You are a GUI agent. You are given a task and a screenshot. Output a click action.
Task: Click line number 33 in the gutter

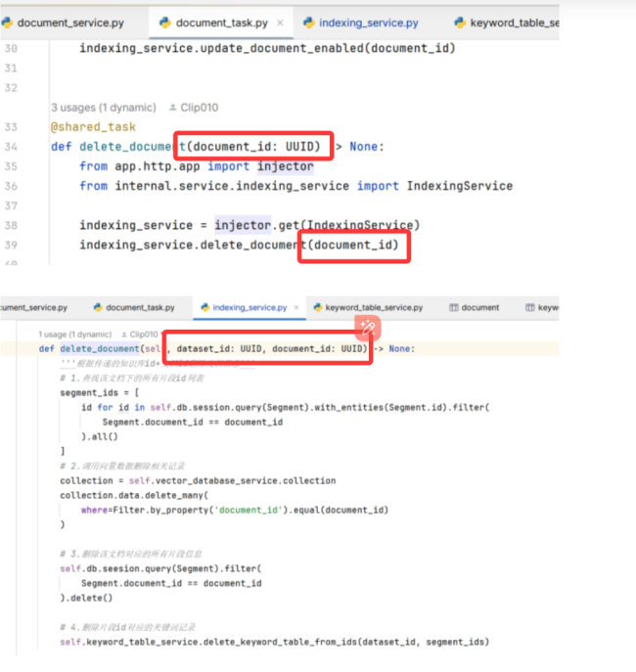pyautogui.click(x=11, y=127)
